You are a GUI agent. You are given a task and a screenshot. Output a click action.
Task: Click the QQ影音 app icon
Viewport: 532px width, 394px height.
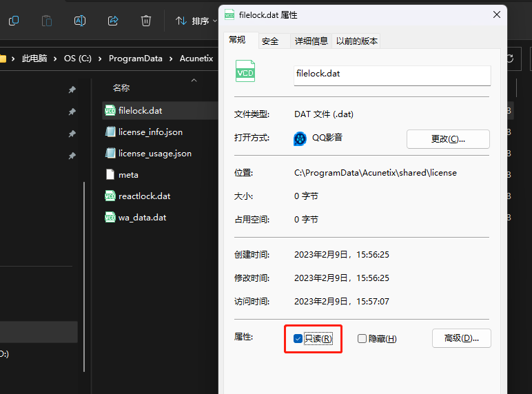[300, 138]
